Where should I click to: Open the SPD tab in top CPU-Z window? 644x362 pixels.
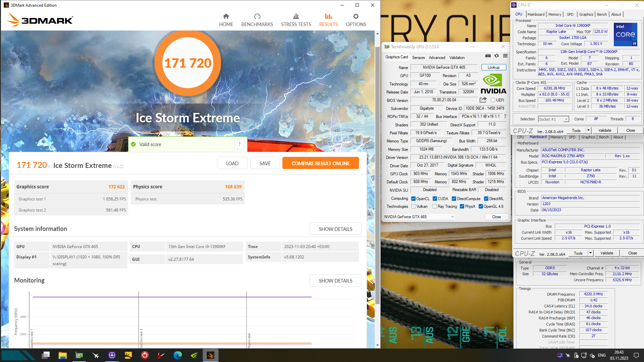pos(570,14)
